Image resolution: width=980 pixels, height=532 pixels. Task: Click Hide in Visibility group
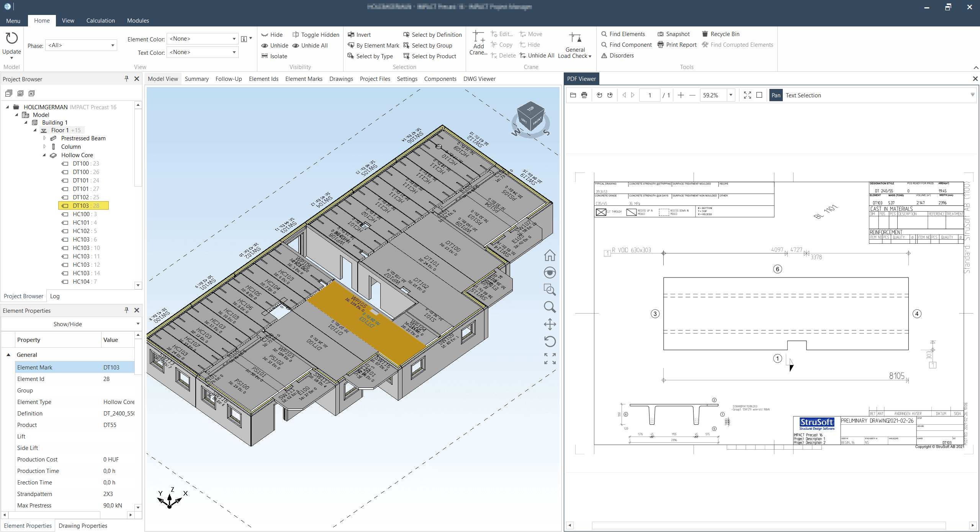tap(272, 35)
